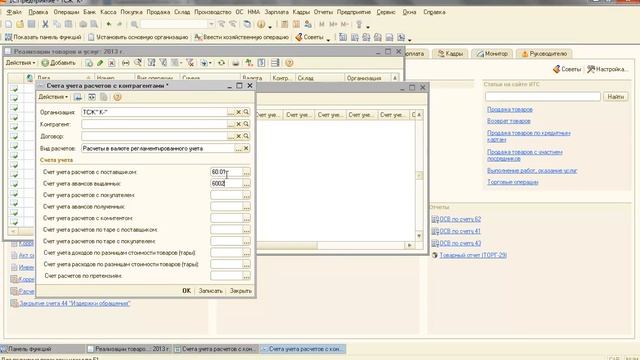This screenshot has width=640, height=360.
Task: Click the Счет учета авансов полученных input
Action: (227, 207)
